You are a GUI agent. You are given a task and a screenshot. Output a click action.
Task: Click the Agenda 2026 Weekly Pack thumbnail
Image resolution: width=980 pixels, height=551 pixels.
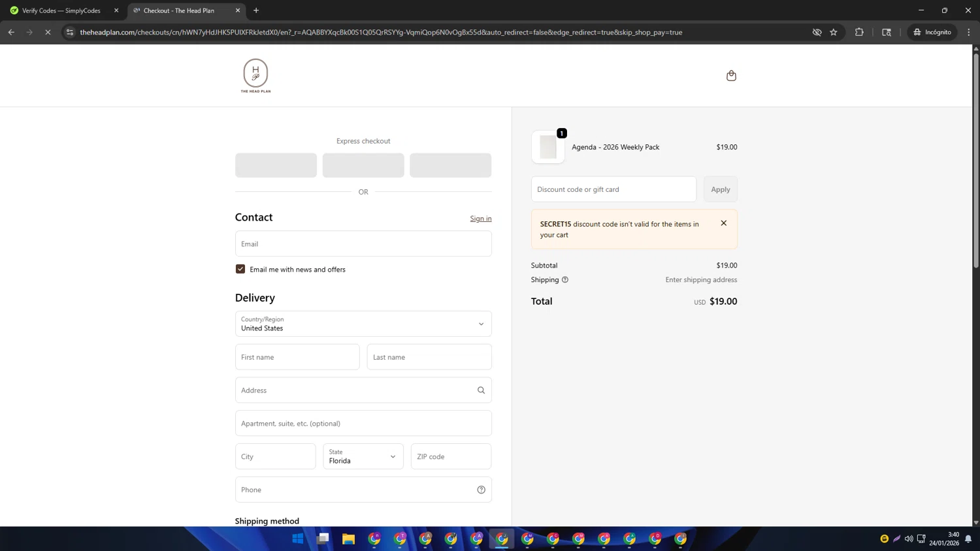[x=548, y=147]
